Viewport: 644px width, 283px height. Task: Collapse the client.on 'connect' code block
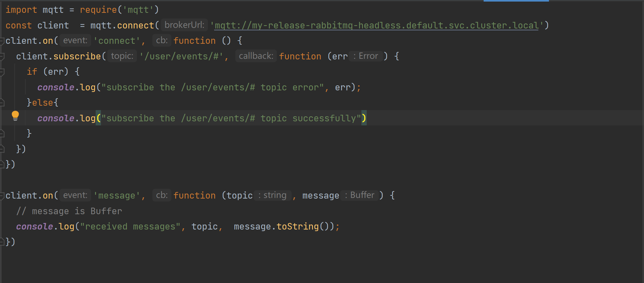tap(2, 41)
